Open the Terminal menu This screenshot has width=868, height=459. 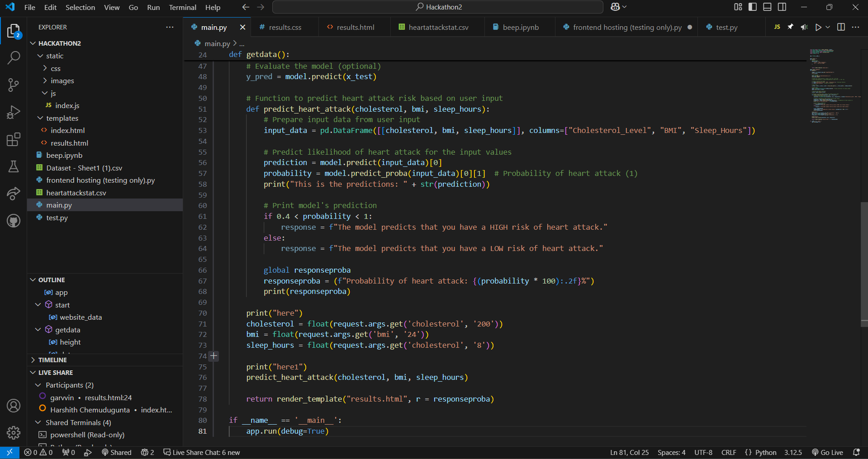[182, 7]
